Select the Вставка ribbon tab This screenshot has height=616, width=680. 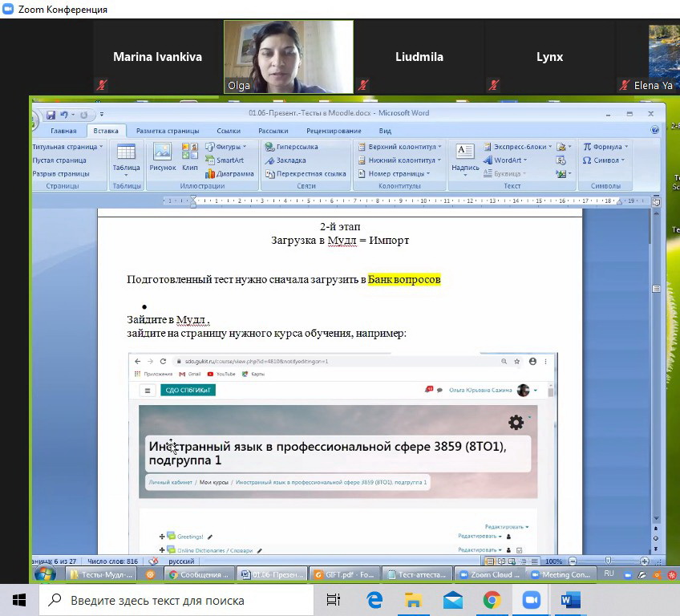coord(106,131)
